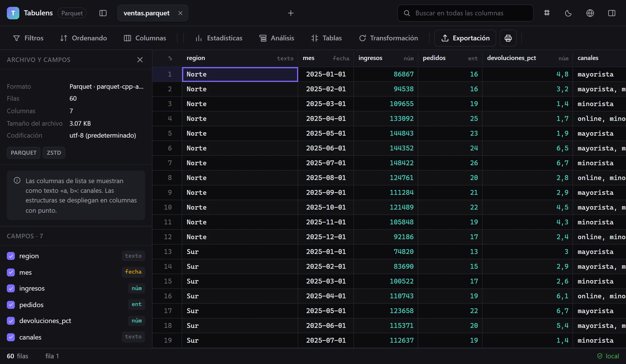Viewport: 626px width, 364px height.
Task: Toggle the right side panel icon
Action: point(612,13)
